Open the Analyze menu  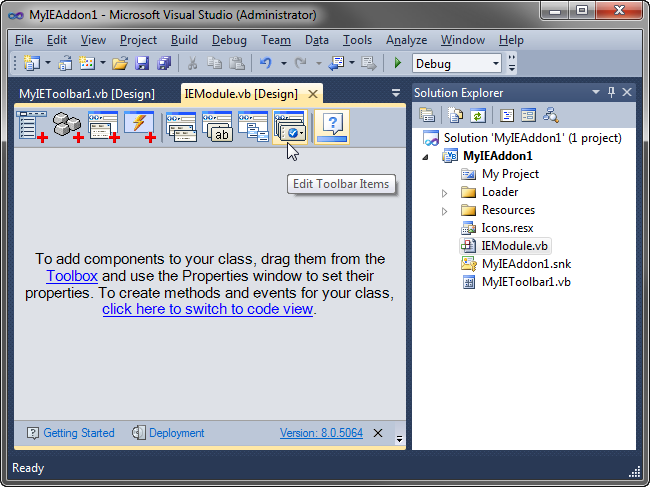click(406, 40)
